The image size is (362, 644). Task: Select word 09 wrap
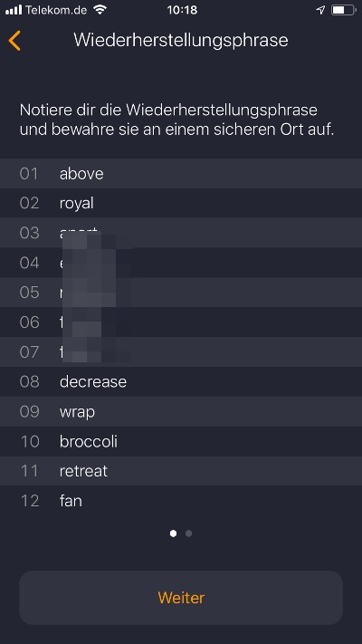(181, 411)
